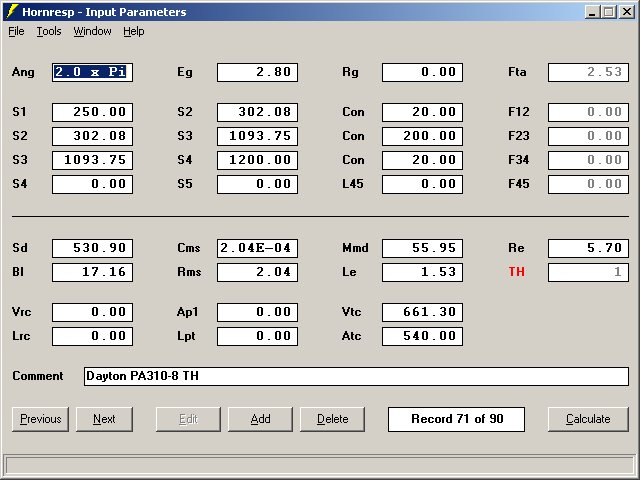Select the S5 input field
Screen dimensions: 640x480
[x=257, y=184]
